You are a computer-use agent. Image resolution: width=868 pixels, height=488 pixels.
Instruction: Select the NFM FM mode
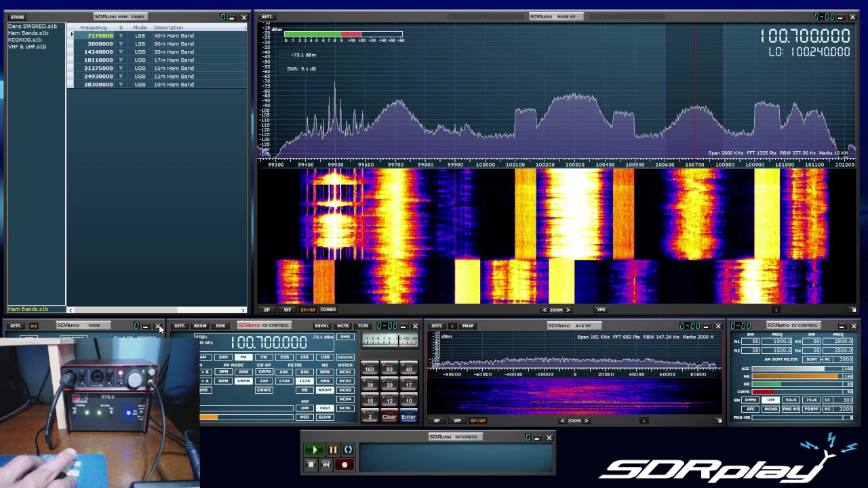(223, 372)
